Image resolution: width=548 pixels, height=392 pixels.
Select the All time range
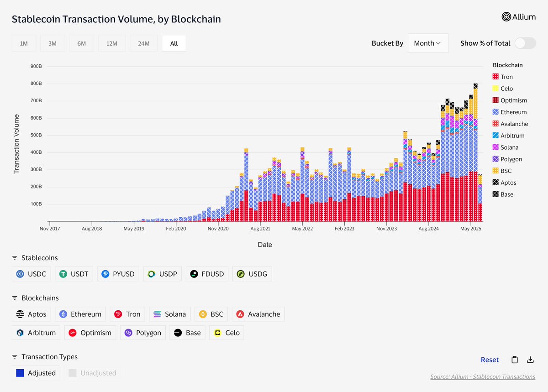[x=174, y=43]
